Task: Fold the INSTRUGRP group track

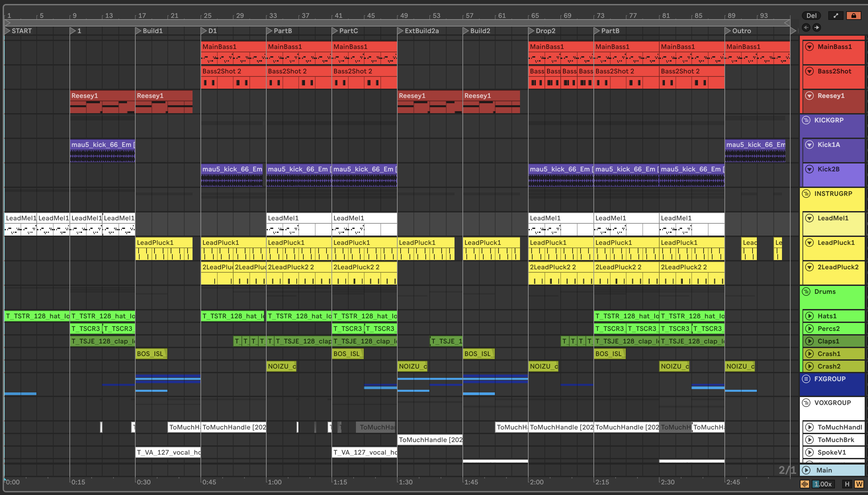Action: 806,194
